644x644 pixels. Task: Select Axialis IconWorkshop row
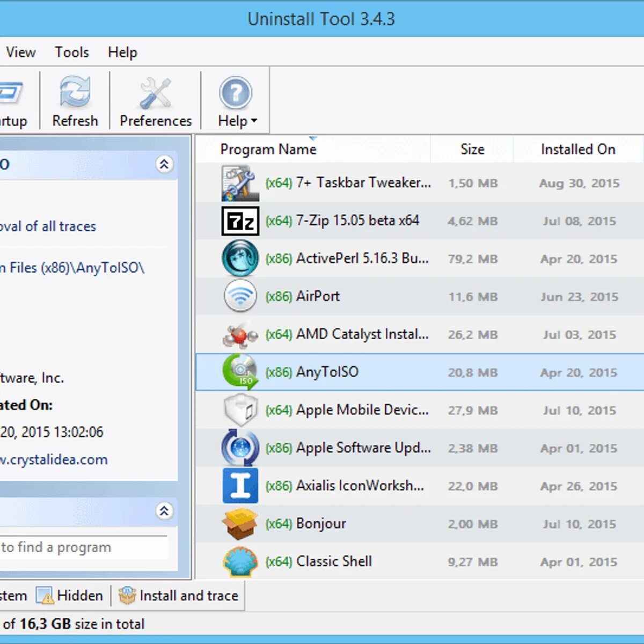pos(420,486)
